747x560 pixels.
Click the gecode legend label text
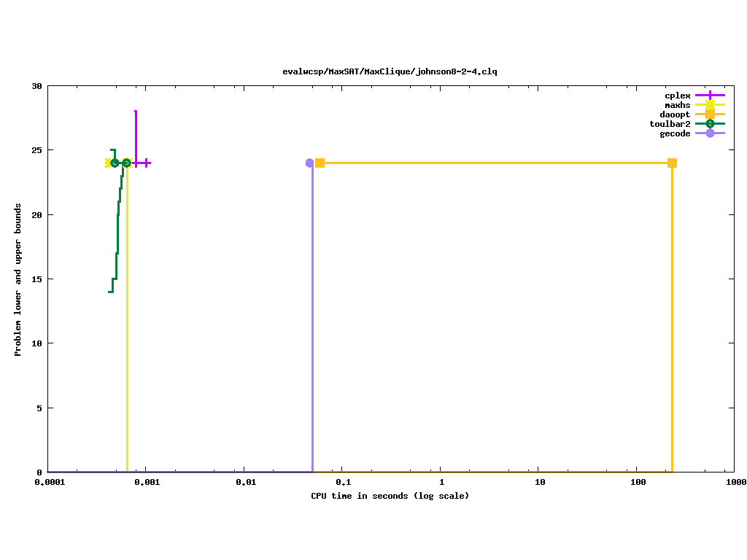pyautogui.click(x=675, y=133)
